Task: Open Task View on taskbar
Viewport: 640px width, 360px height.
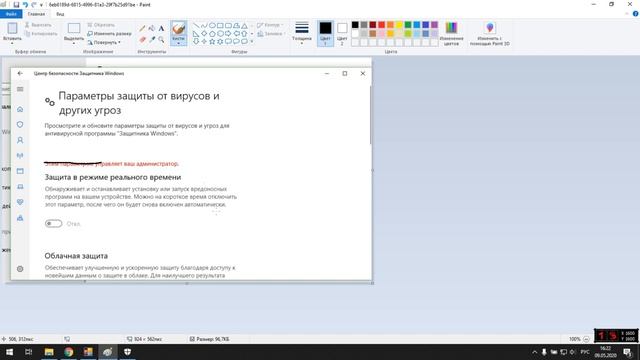Action: click(x=29, y=351)
